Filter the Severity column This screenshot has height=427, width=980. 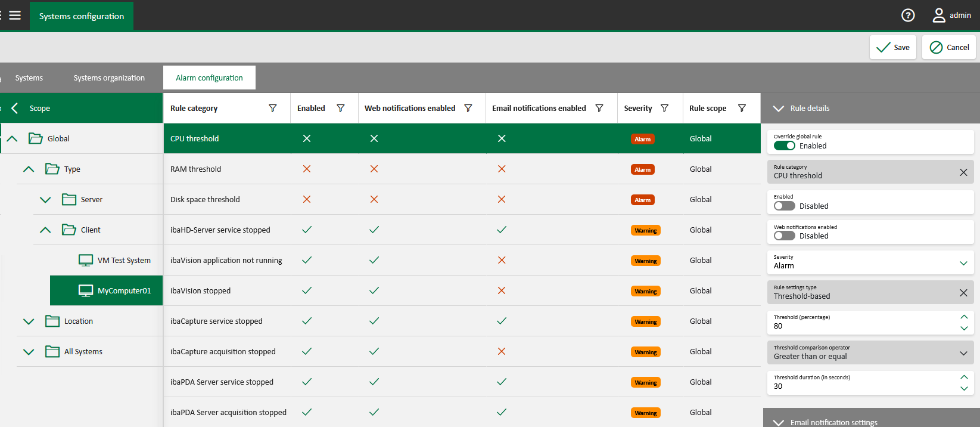(665, 108)
